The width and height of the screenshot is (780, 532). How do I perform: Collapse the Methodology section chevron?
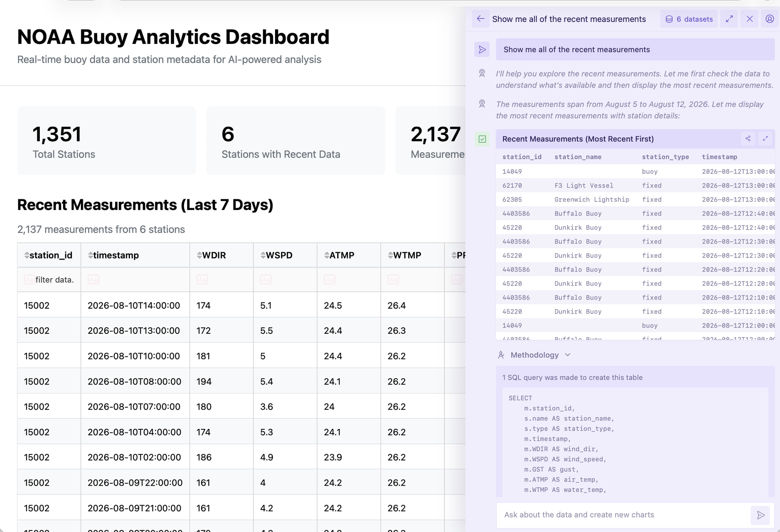tap(568, 355)
